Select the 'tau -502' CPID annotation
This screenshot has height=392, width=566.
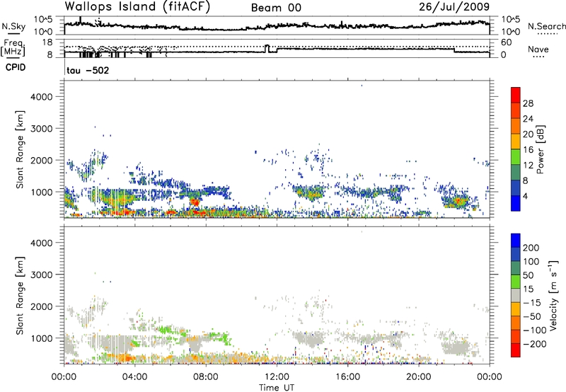click(88, 70)
